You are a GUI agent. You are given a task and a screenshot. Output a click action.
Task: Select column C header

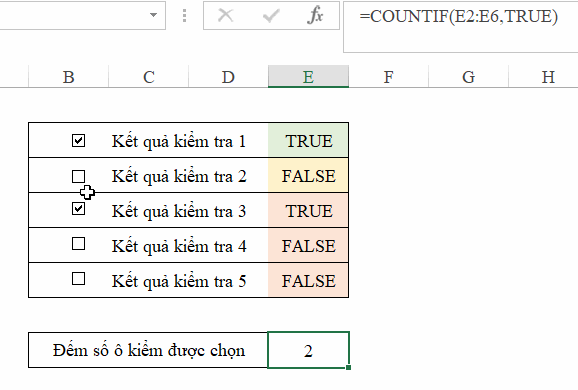point(149,77)
